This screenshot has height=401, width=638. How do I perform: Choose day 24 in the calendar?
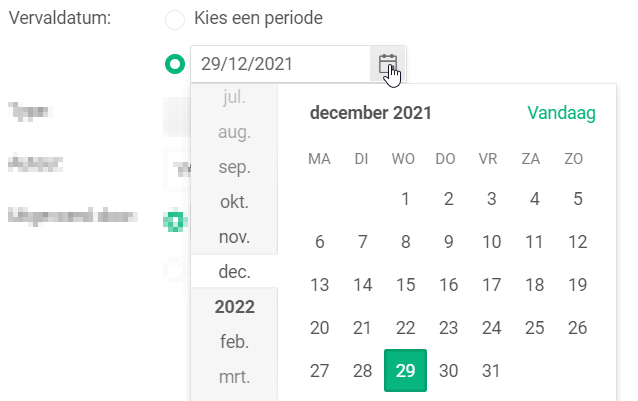tap(491, 328)
